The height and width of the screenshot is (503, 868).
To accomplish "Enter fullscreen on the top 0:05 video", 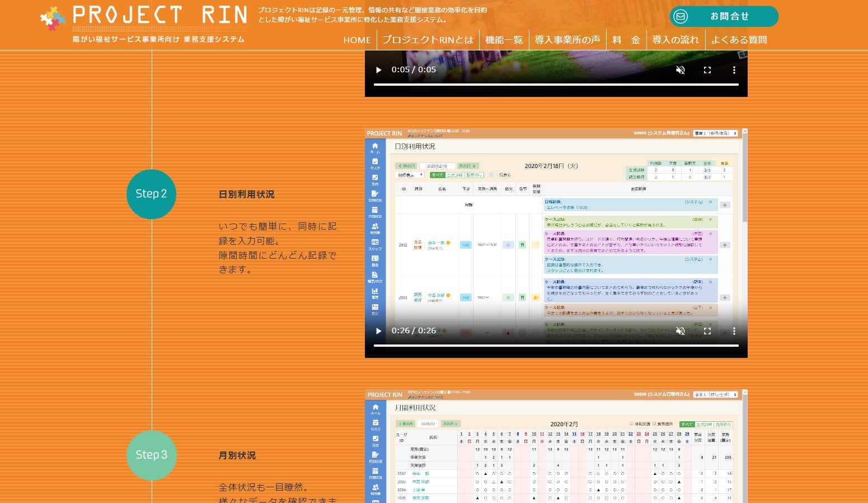I will tap(707, 70).
